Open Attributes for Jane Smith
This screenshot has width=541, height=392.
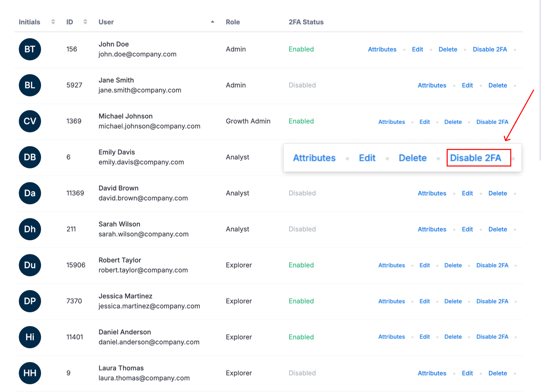coord(432,85)
